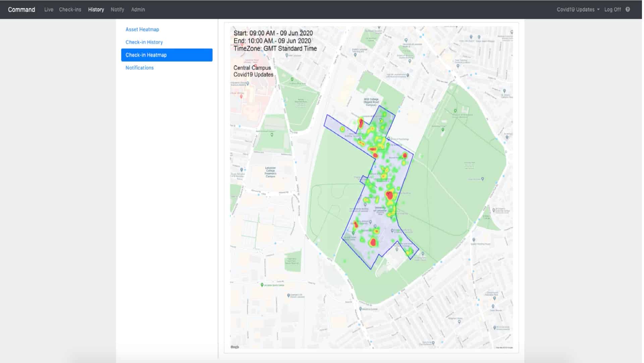Screen dimensions: 644x363
Task: Switch to the History section
Action: (x=96, y=9)
